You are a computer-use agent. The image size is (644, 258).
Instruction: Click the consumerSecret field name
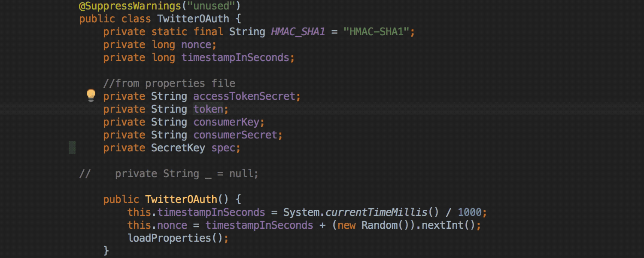coord(235,135)
